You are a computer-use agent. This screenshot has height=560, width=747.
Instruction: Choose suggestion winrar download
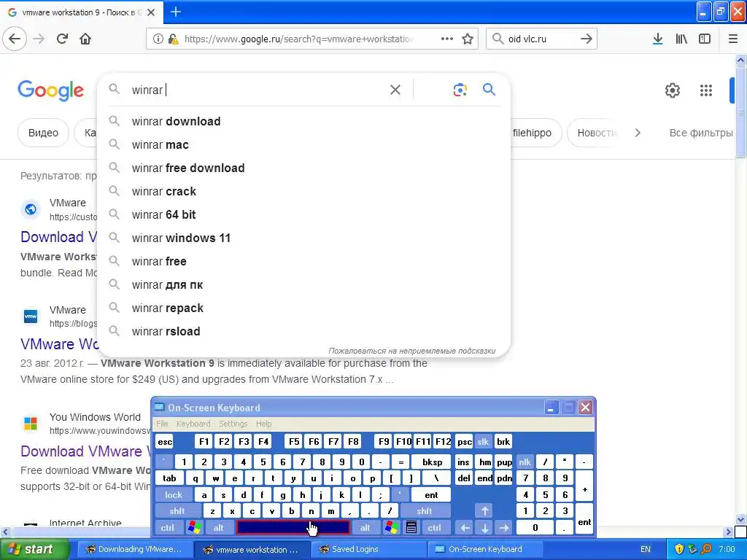[x=303, y=122]
